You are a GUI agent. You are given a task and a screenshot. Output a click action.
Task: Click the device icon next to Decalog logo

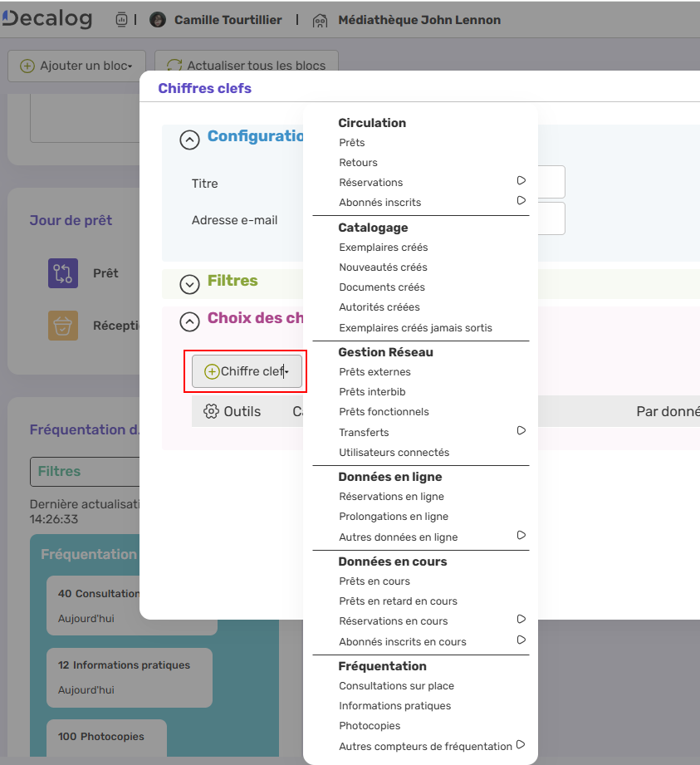click(x=121, y=20)
